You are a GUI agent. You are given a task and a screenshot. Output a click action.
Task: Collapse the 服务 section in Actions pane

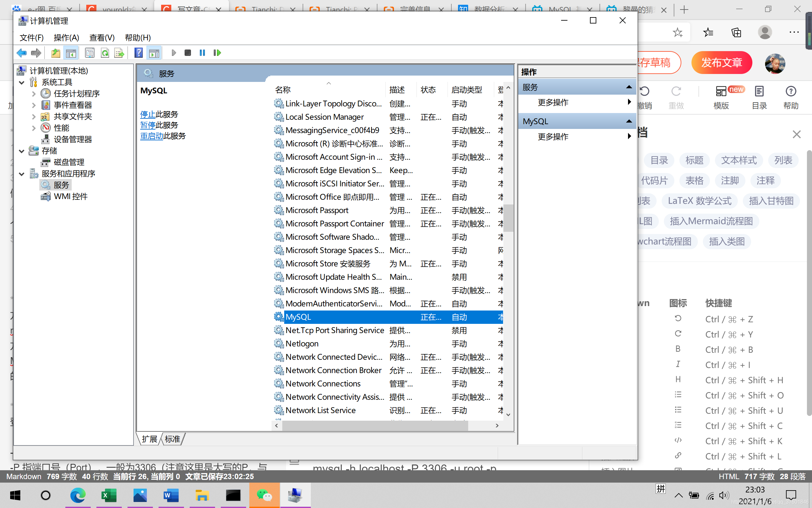pos(629,87)
